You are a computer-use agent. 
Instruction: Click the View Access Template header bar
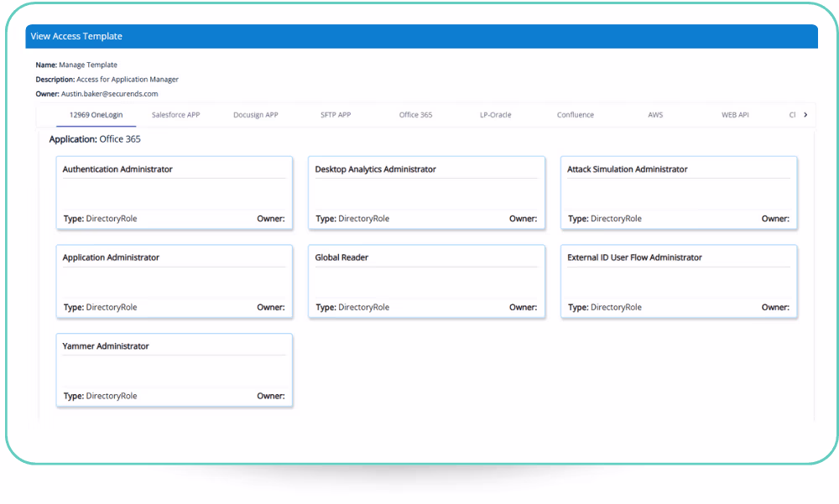coord(421,36)
